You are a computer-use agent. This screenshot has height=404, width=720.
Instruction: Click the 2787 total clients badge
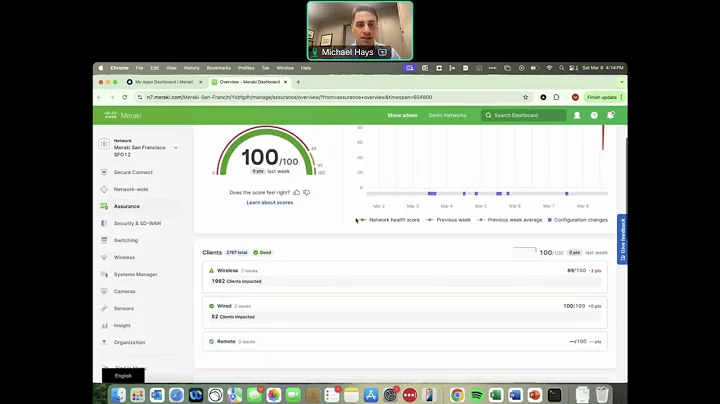tap(237, 252)
